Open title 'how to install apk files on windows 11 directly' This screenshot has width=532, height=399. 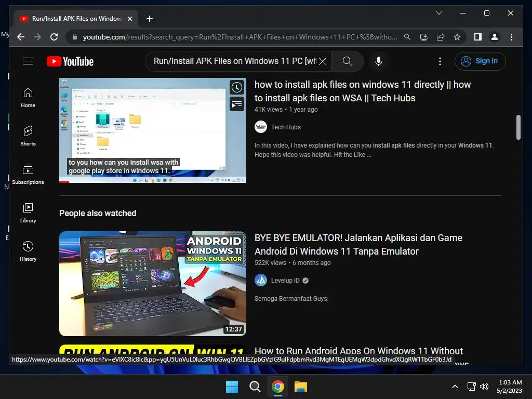[363, 91]
